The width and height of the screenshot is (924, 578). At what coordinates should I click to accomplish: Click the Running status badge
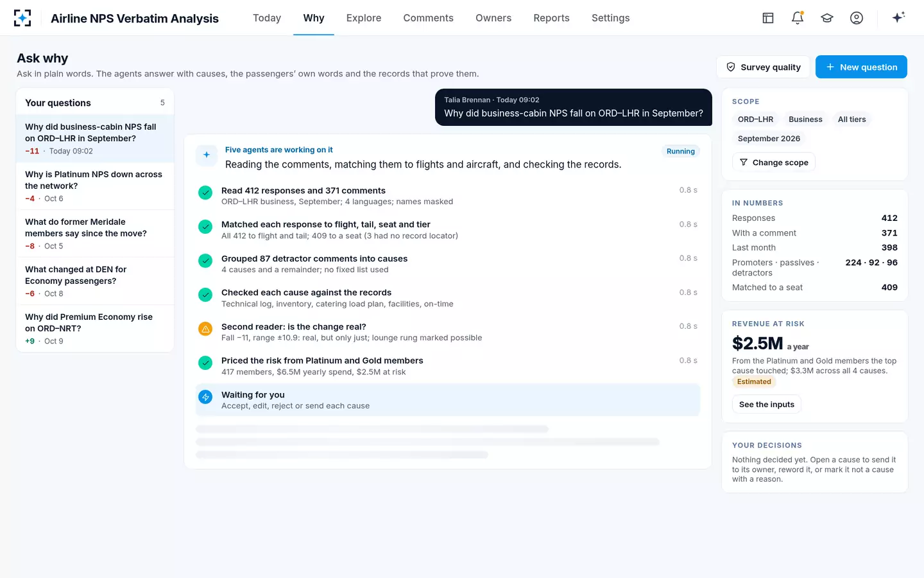(680, 152)
